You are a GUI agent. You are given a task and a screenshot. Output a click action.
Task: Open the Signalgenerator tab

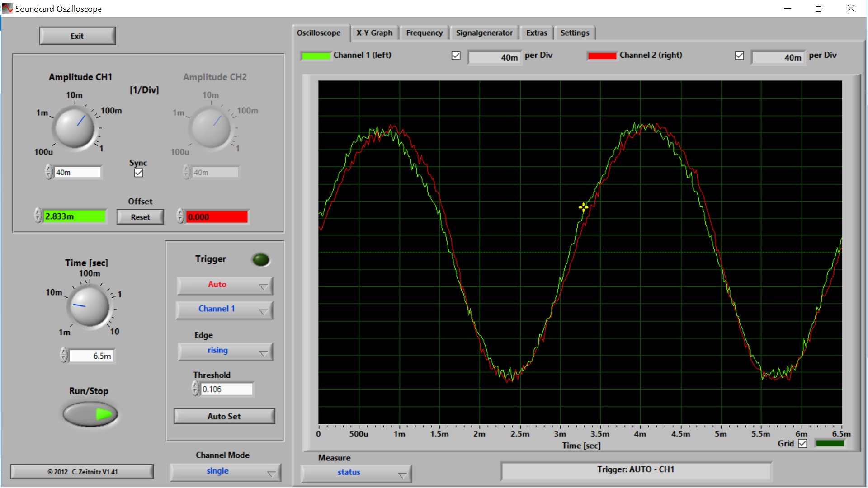(x=484, y=33)
